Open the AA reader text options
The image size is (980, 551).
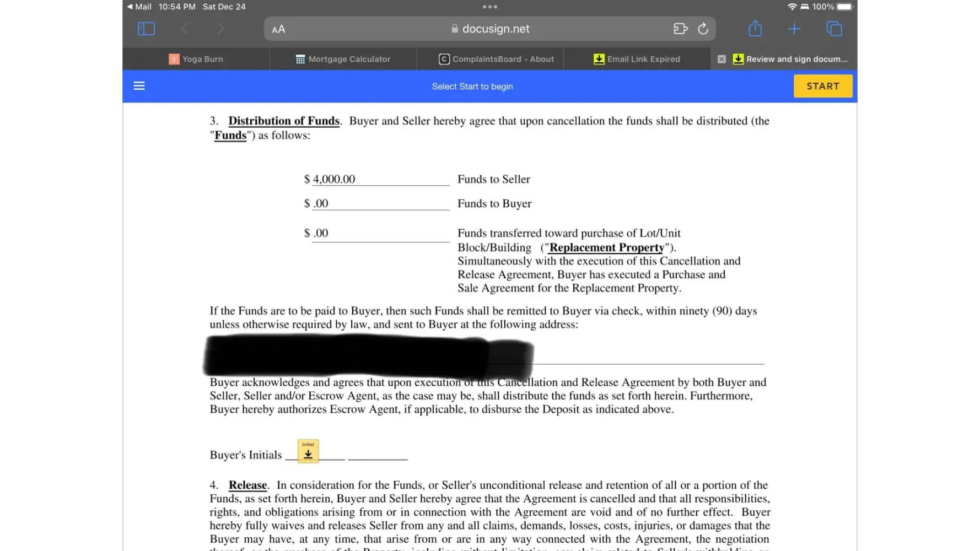click(x=278, y=29)
